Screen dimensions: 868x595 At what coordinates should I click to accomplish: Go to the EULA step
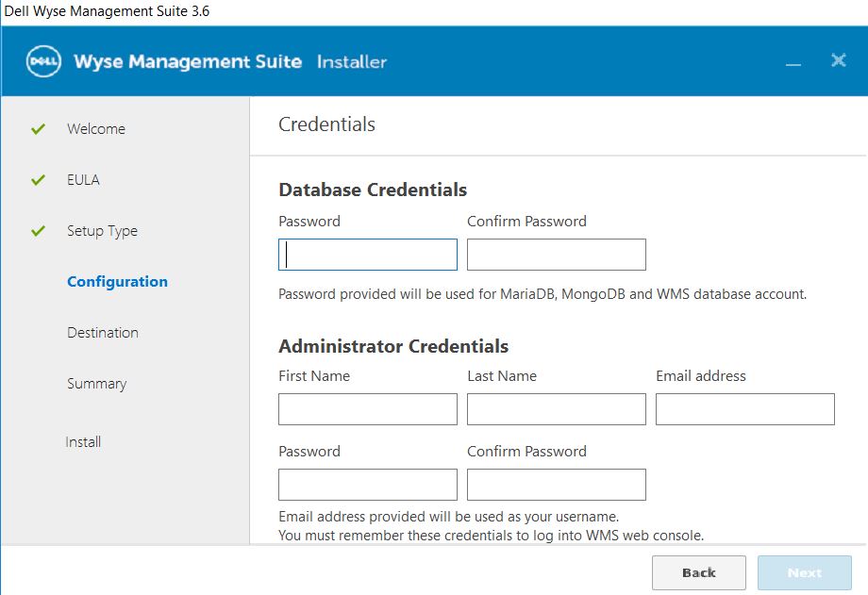pos(83,180)
